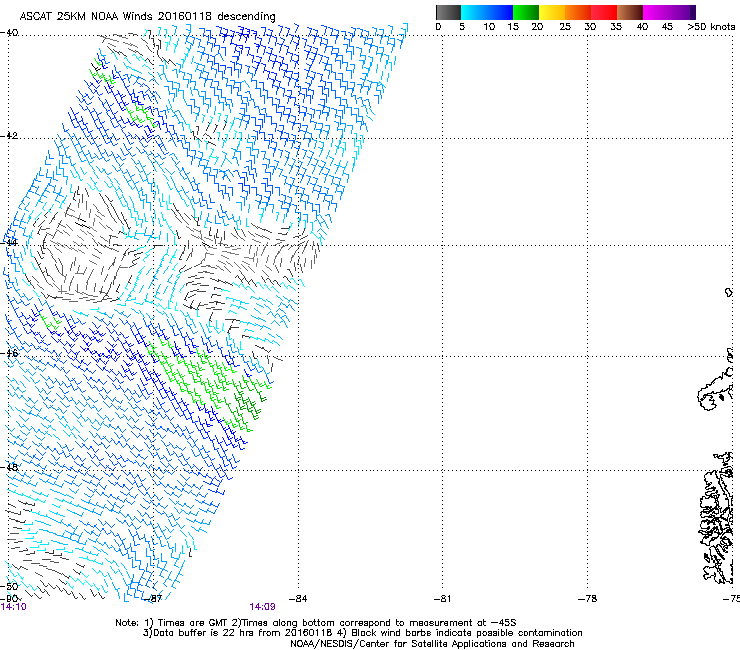Click the word 'descending' in the title
740x650 pixels.
tap(246, 17)
